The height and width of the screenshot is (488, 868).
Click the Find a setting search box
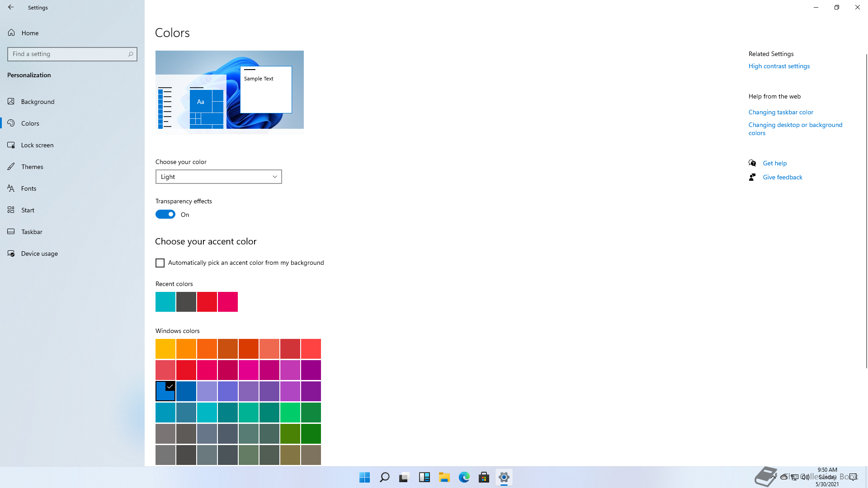click(x=72, y=54)
